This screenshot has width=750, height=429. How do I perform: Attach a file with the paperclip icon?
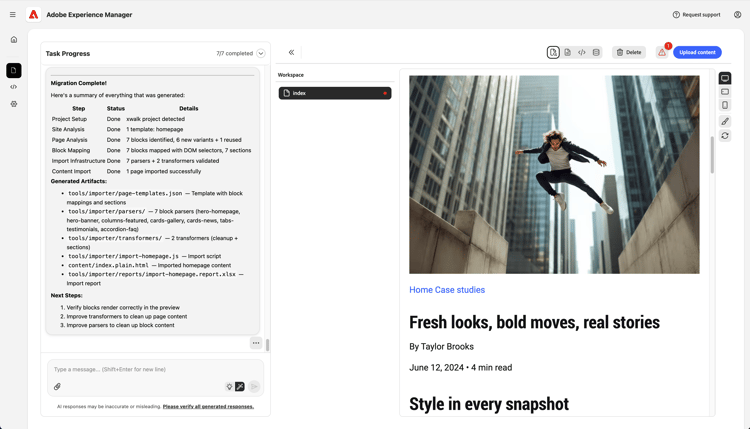click(57, 386)
